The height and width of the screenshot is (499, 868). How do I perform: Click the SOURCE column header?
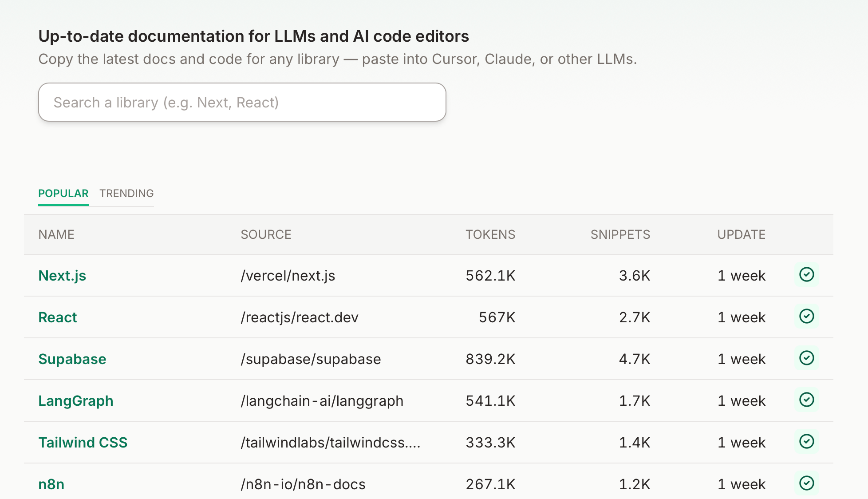266,234
